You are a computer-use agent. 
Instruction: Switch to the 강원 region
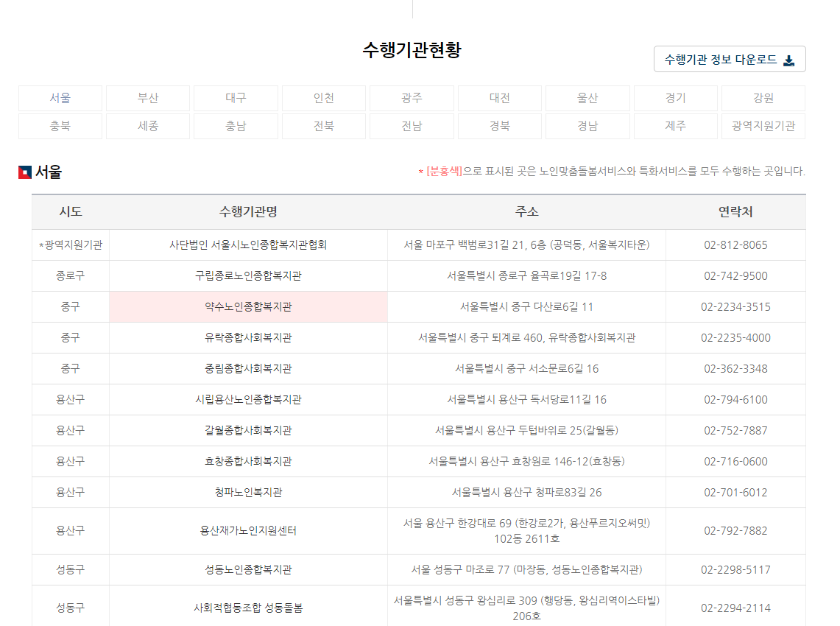[x=763, y=98]
